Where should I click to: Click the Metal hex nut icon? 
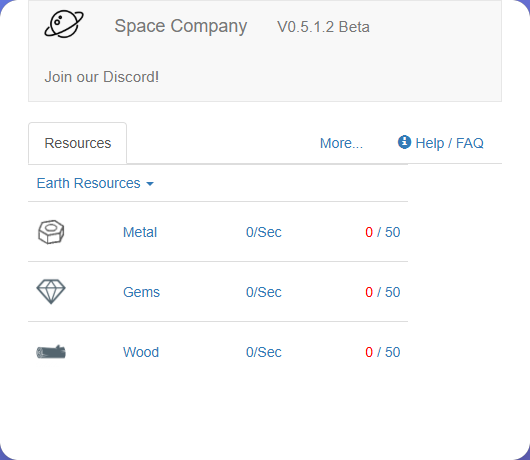pyautogui.click(x=51, y=232)
